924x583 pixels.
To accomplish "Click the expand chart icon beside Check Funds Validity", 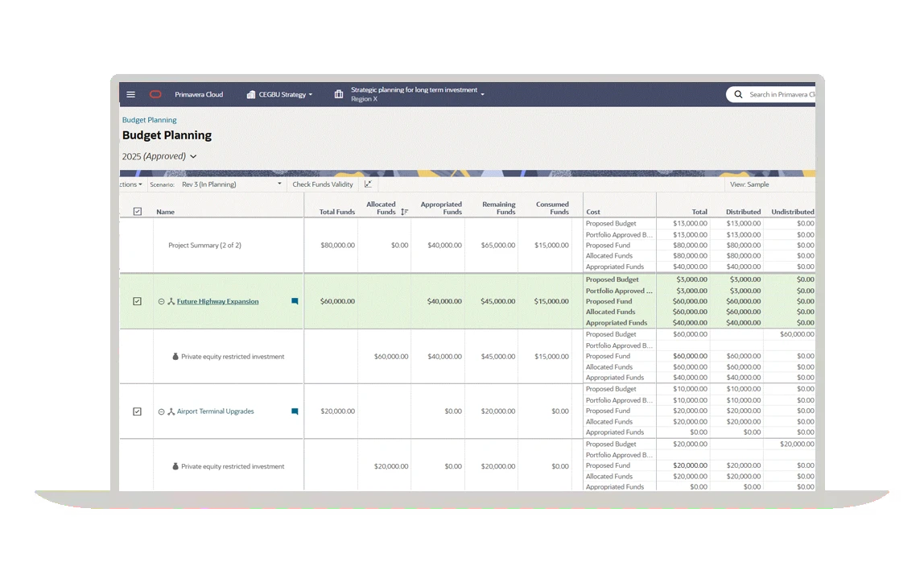I will [x=369, y=184].
